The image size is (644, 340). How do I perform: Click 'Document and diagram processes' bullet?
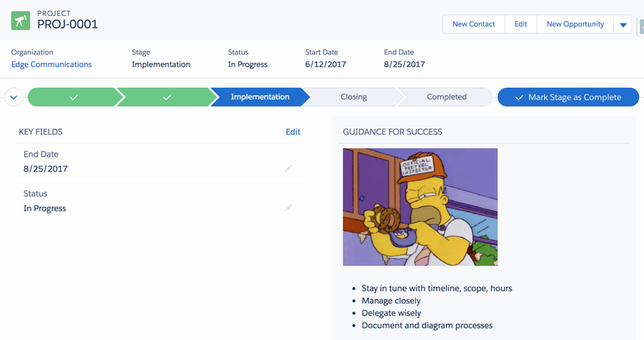(427, 325)
